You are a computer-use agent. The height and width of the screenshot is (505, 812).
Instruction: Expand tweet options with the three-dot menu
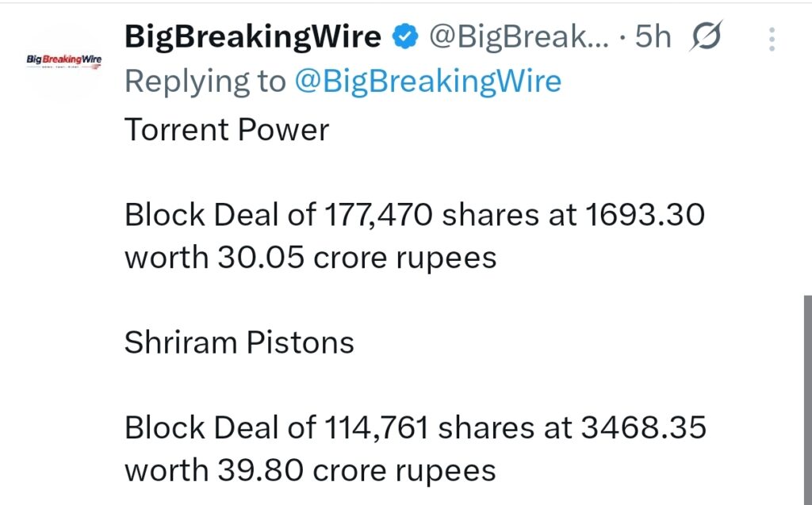pos(772,39)
